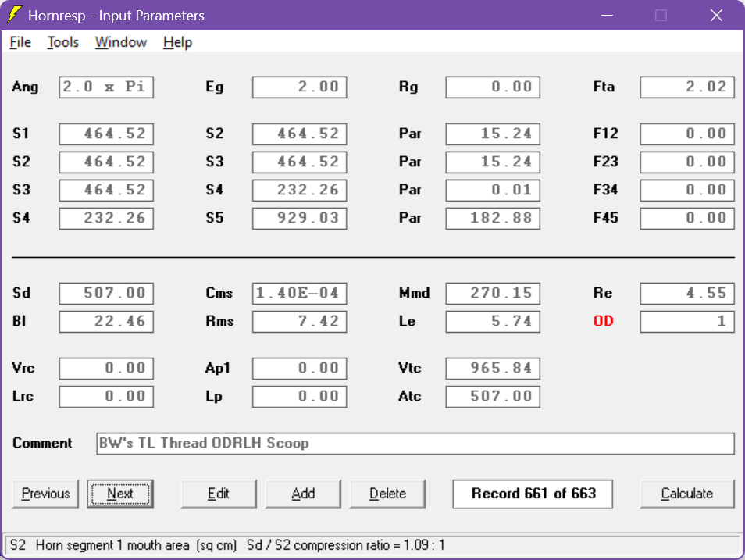Select the Mmd field 270.15

pyautogui.click(x=493, y=294)
